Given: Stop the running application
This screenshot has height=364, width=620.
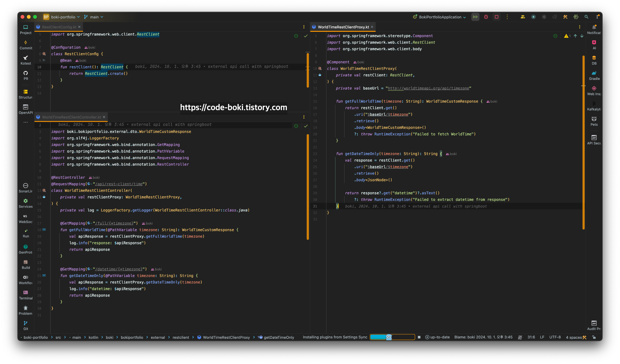Looking at the screenshot, I should pos(496,17).
